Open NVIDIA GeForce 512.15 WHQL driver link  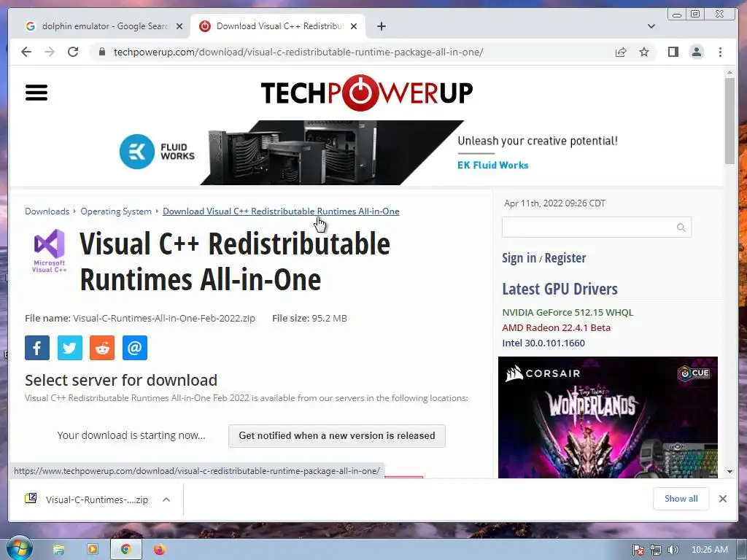568,312
